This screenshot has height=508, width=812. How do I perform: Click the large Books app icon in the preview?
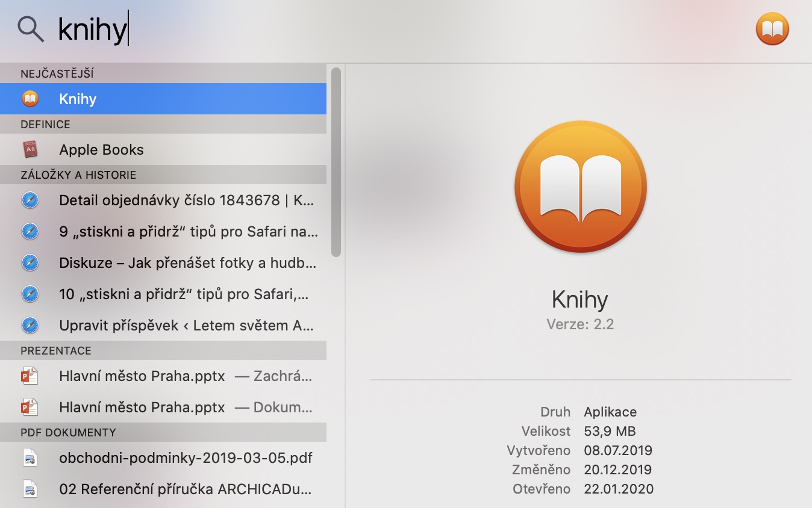[581, 187]
